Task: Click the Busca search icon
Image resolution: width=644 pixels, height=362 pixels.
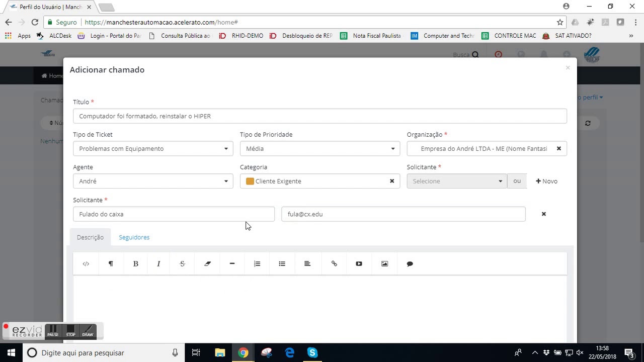Action: pos(475,55)
